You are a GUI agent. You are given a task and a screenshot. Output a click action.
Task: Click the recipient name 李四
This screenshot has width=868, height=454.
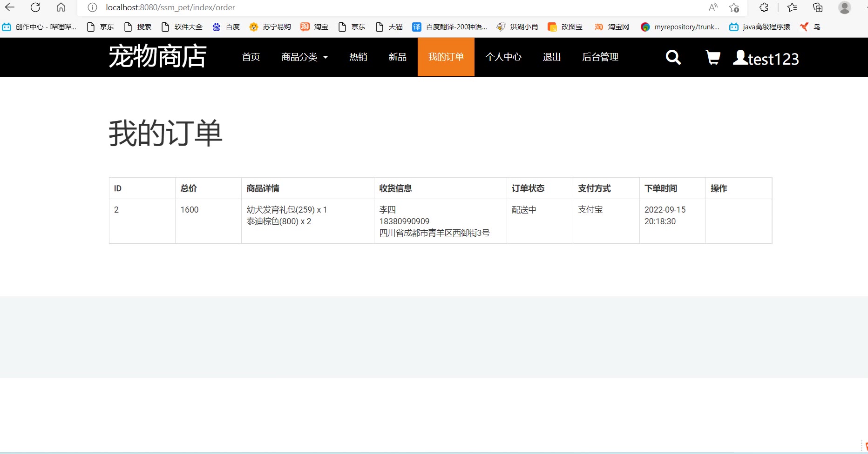[x=387, y=210]
